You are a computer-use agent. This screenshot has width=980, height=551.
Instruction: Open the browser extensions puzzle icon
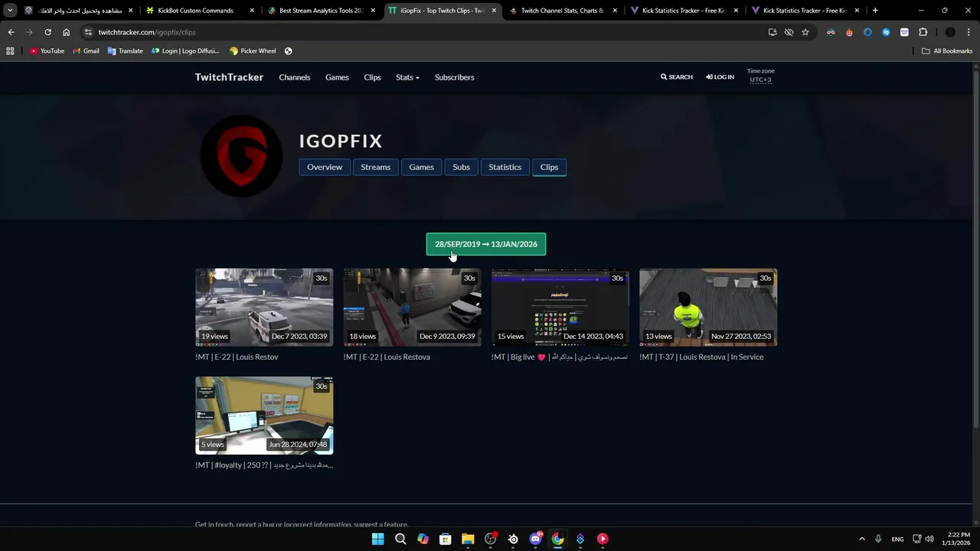[923, 32]
